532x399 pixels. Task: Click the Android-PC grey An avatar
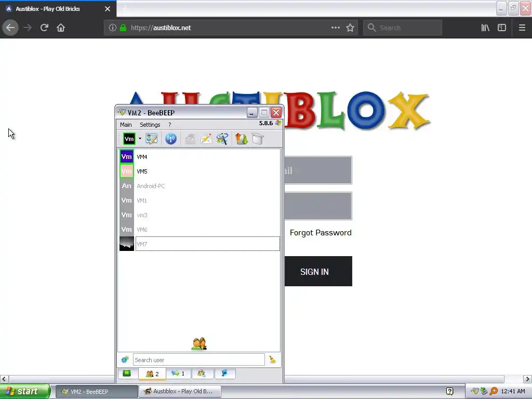127,186
